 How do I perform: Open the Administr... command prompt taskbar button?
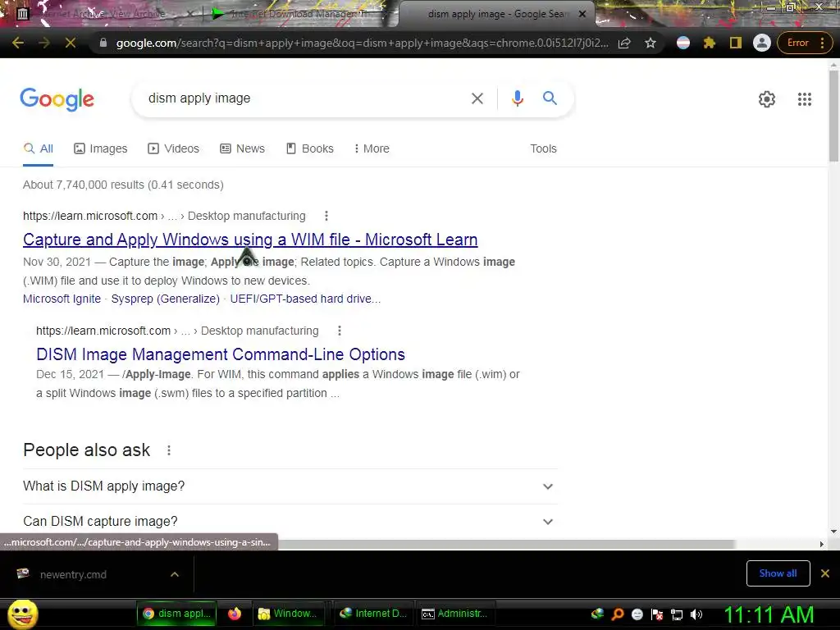455,614
